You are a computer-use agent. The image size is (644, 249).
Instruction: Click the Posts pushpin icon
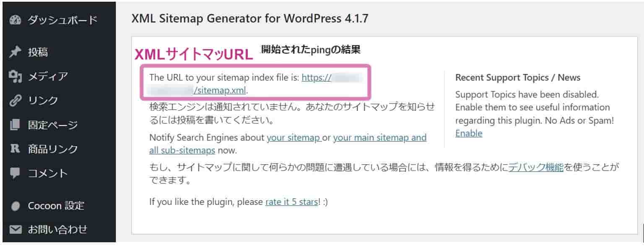15,52
